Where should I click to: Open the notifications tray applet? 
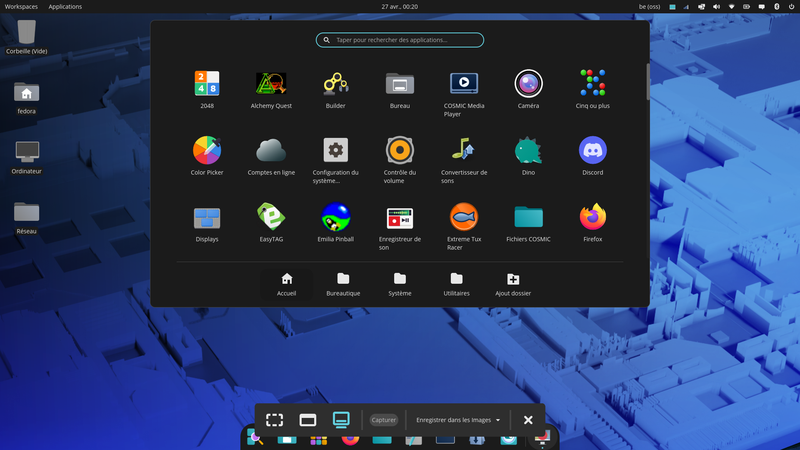(761, 7)
